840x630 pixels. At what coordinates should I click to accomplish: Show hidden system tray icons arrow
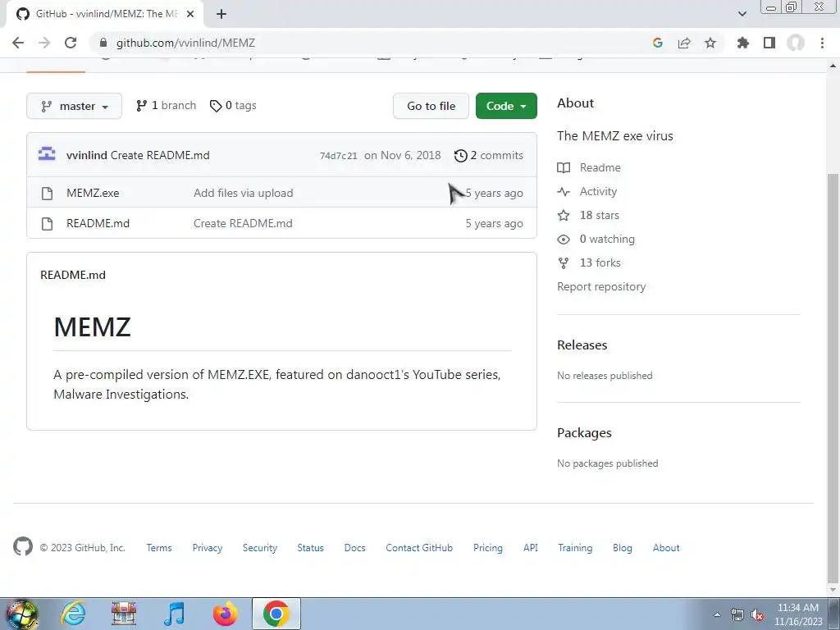click(717, 614)
